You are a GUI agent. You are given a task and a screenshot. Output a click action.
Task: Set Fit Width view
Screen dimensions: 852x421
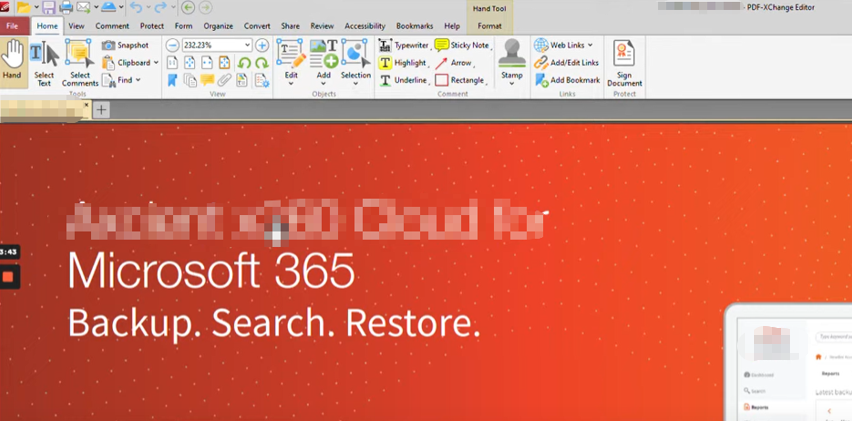click(x=207, y=62)
